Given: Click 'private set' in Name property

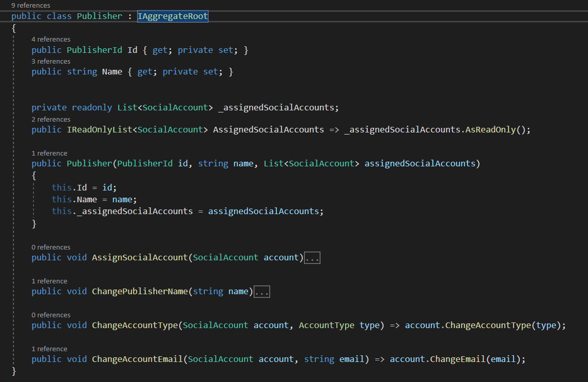Looking at the screenshot, I should pyautogui.click(x=190, y=71).
